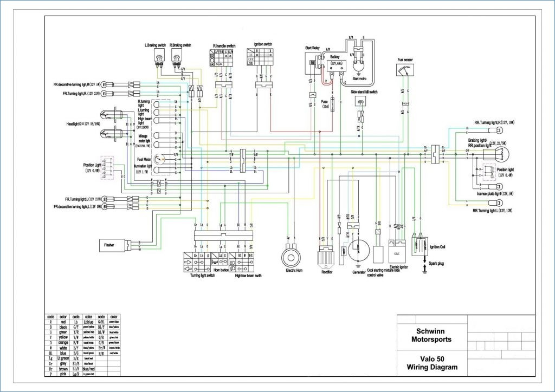
Task: Click the 'blue/red' legend cell
Action: coord(88,369)
